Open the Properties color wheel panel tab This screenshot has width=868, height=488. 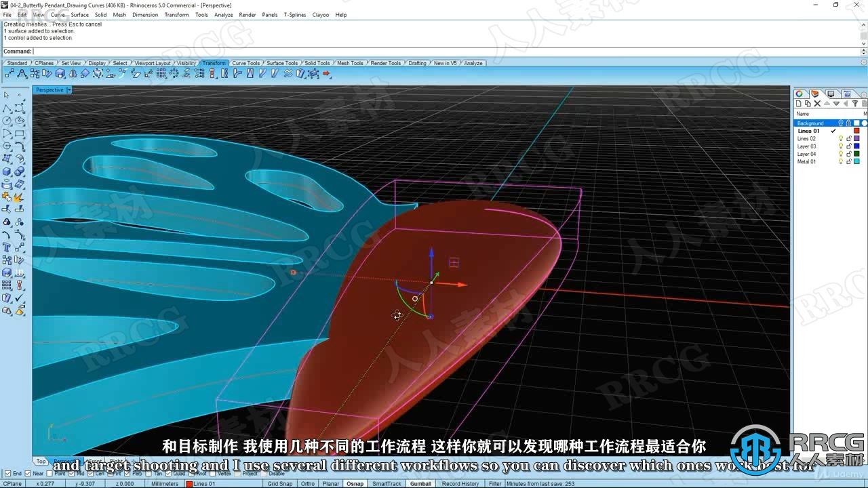800,94
